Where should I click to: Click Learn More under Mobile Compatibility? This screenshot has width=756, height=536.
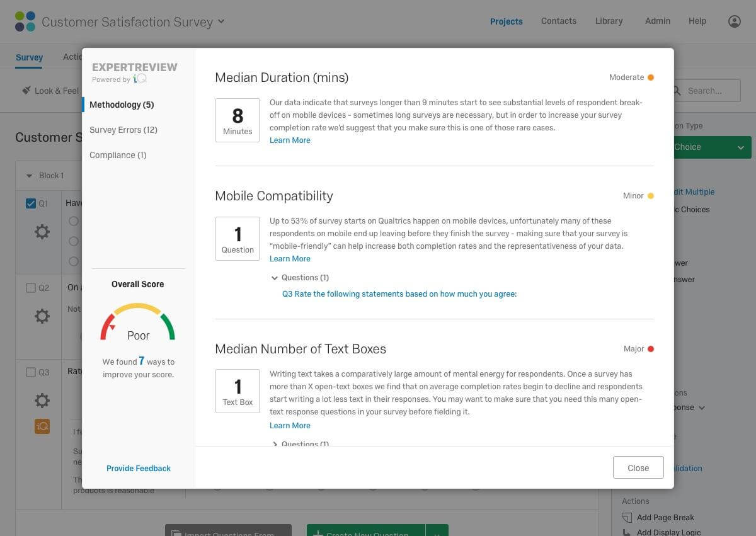click(x=290, y=259)
